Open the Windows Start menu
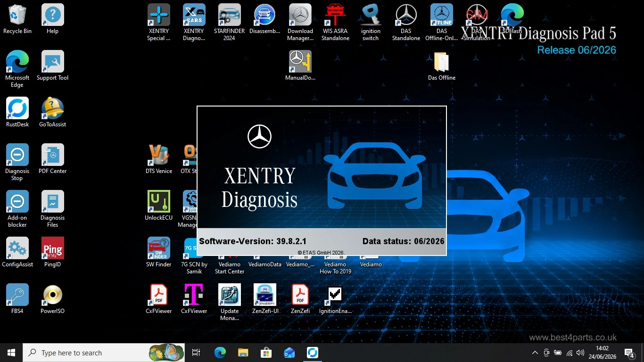This screenshot has height=362, width=644. point(11,353)
